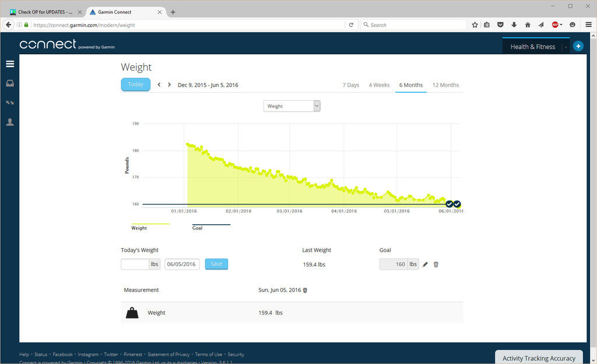Image resolution: width=597 pixels, height=364 pixels.
Task: Delete the weight goal using trash icon
Action: point(436,264)
